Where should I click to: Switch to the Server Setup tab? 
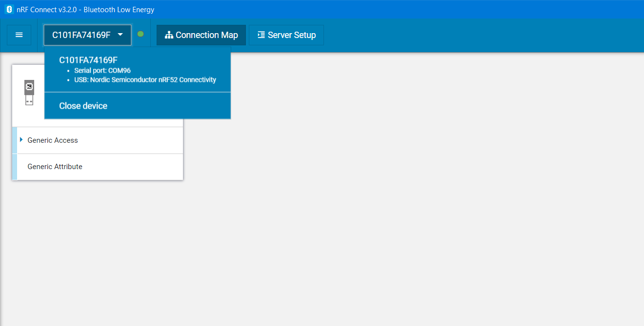tap(286, 35)
